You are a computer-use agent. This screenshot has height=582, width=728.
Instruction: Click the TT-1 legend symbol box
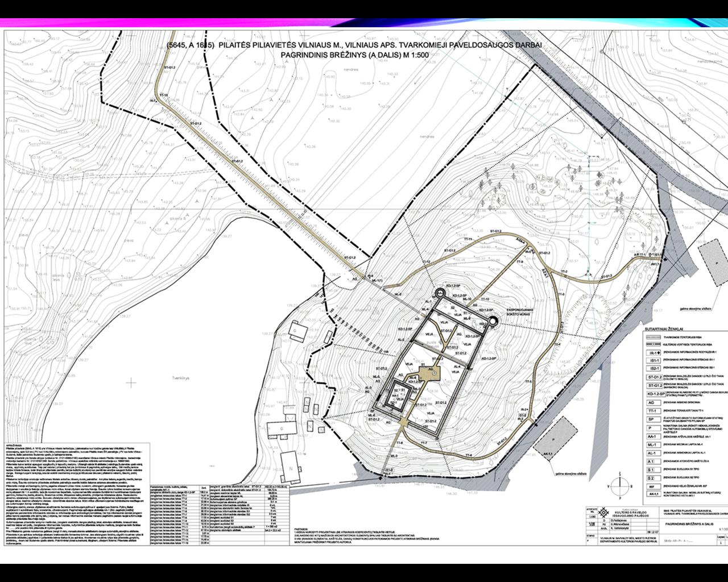click(655, 410)
